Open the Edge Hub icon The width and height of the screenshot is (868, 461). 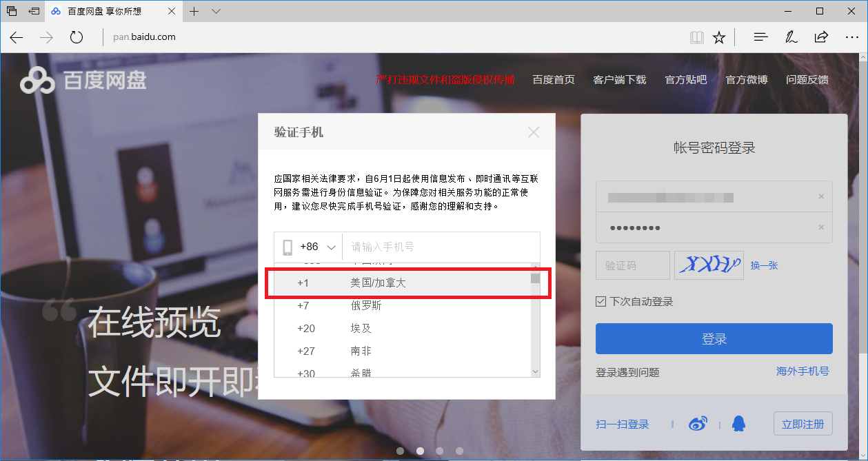(x=760, y=37)
